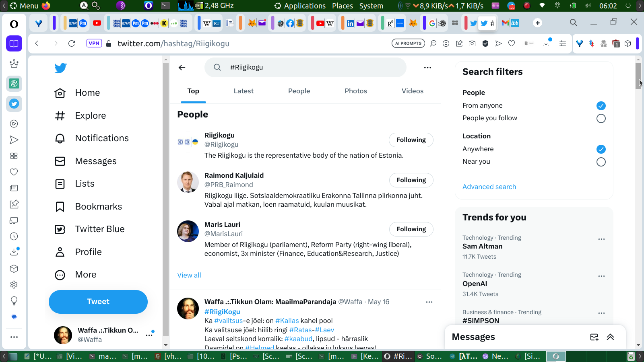Open Extensions from the sidebar cube icon
The width and height of the screenshot is (644, 362).
[x=14, y=269]
